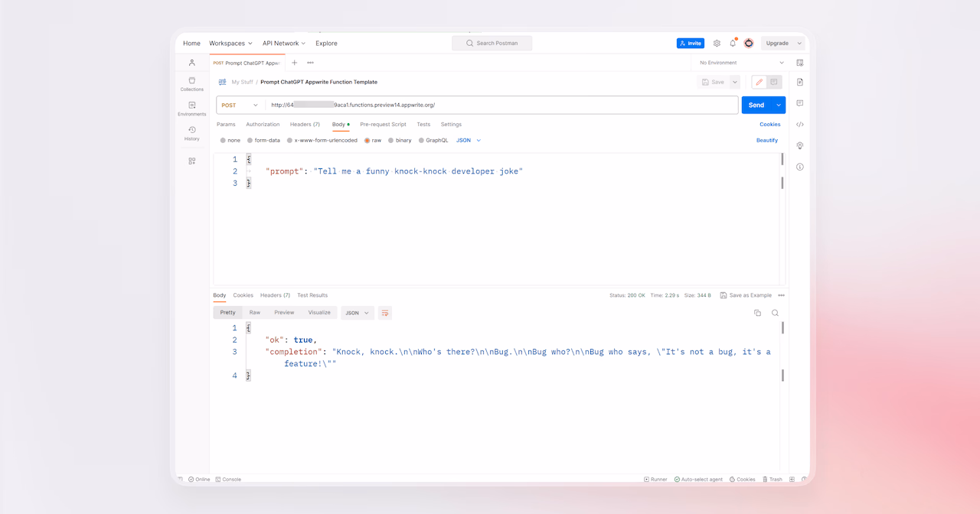Open the Test Results response tab
Image resolution: width=980 pixels, height=514 pixels.
(x=312, y=295)
